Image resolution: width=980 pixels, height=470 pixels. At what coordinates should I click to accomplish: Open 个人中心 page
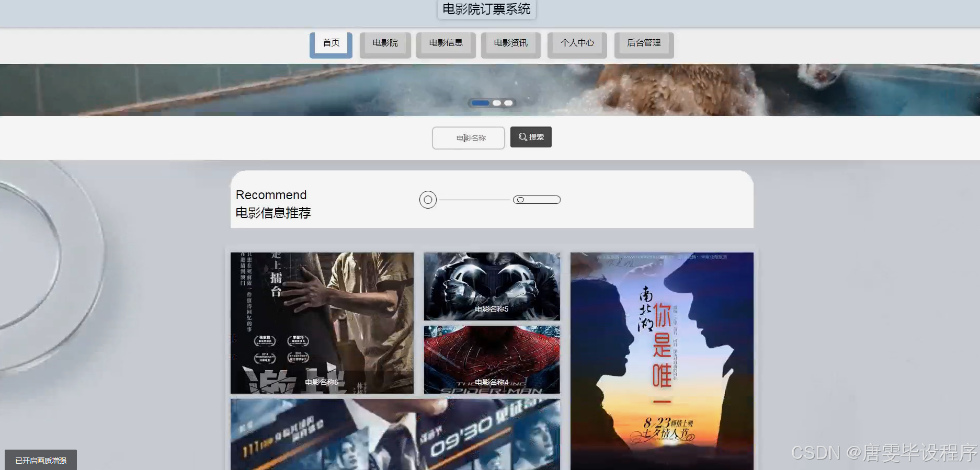[x=577, y=45]
